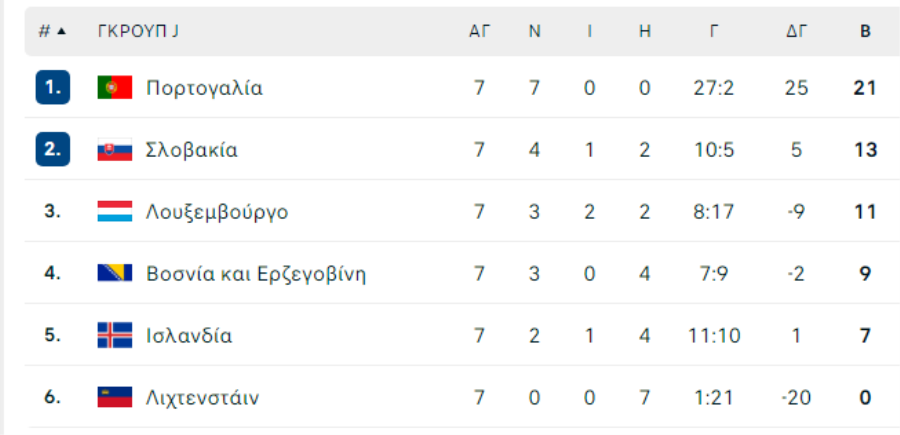Click the blue rank 2 badge
The height and width of the screenshot is (435, 900).
(x=52, y=150)
